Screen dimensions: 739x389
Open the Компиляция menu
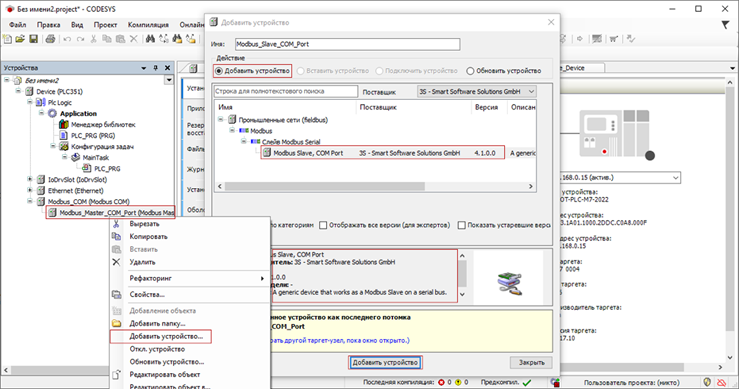click(x=148, y=25)
